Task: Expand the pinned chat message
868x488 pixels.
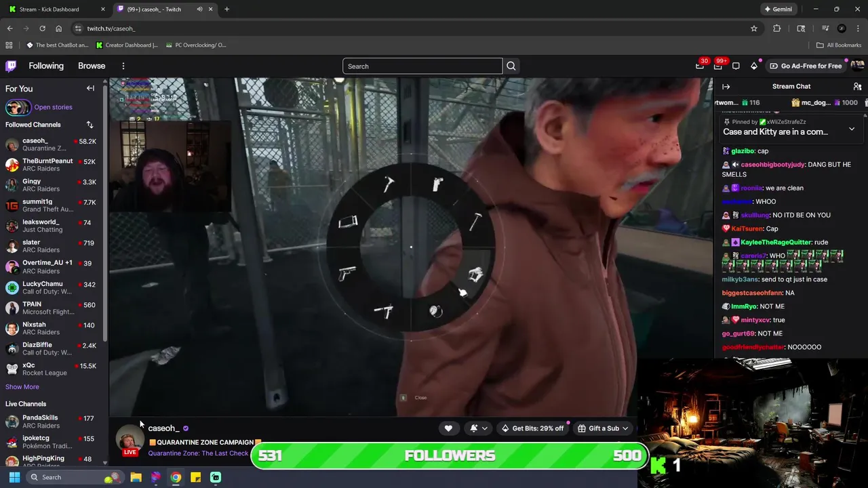Action: [x=852, y=129]
